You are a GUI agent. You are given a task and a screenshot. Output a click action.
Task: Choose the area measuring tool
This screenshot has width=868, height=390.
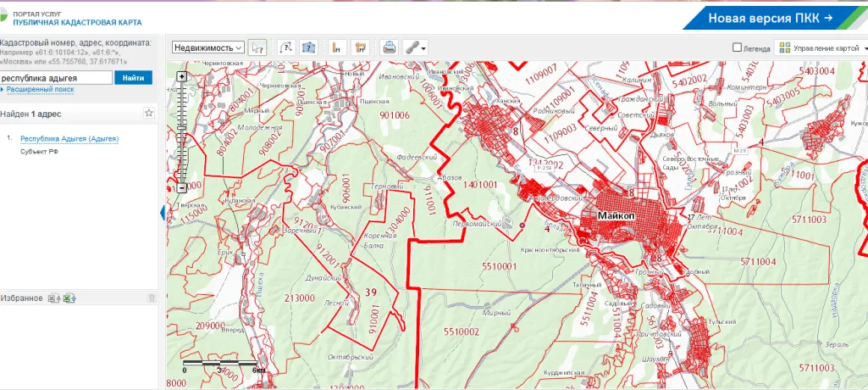(360, 47)
